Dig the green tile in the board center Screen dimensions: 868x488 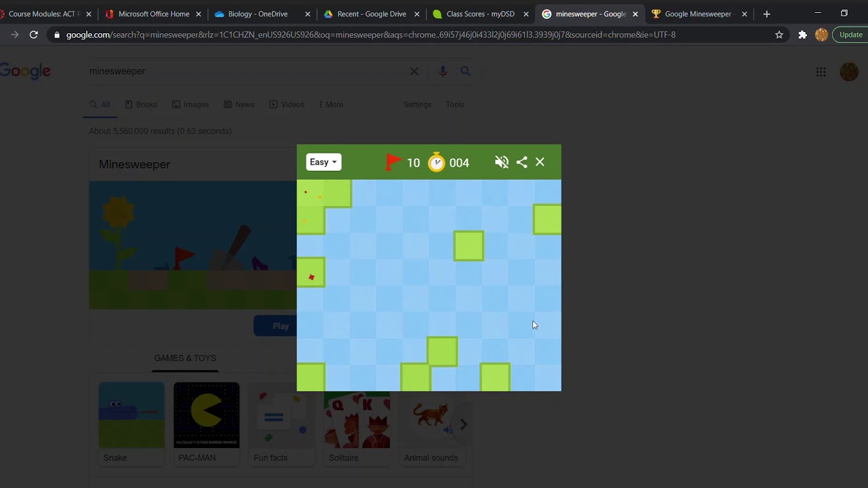click(469, 246)
